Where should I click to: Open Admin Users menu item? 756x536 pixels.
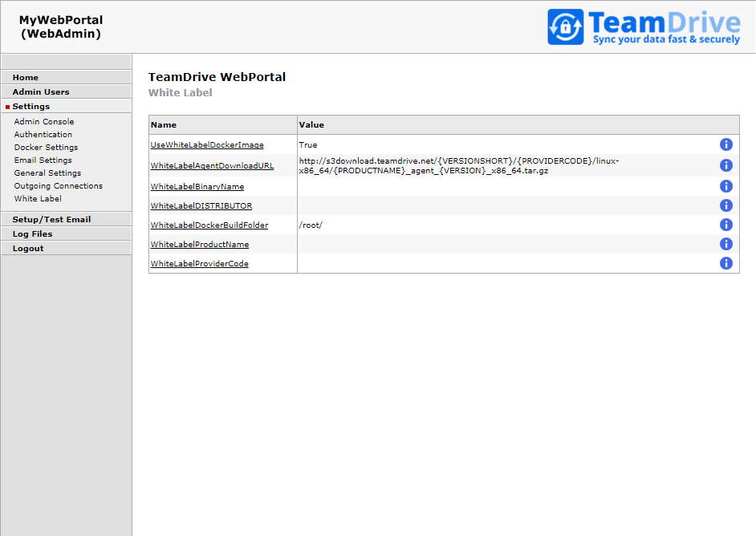(x=66, y=91)
